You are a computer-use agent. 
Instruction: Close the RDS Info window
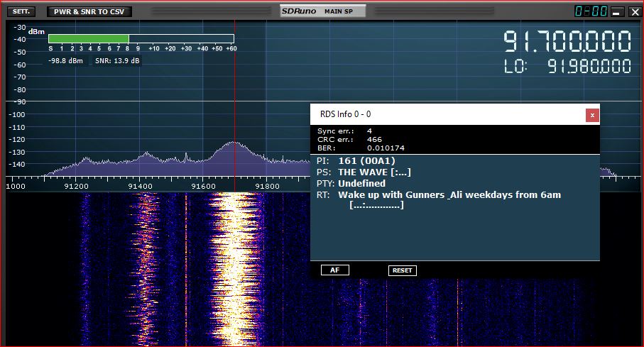coord(592,116)
